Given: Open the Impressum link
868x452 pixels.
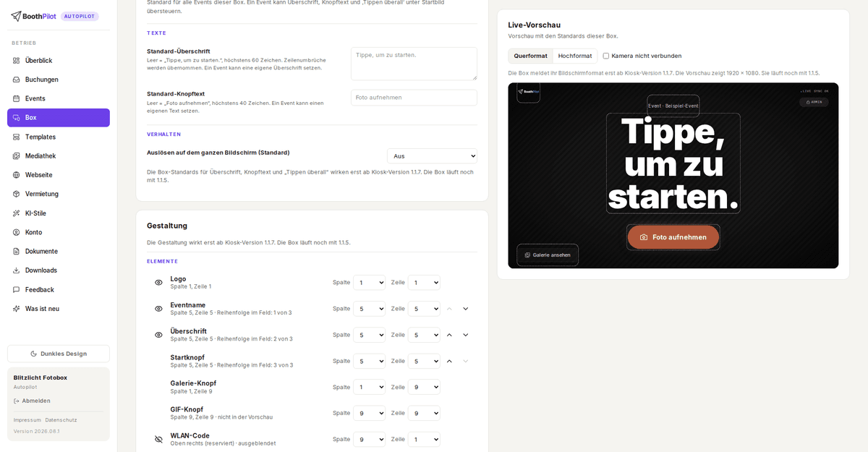Looking at the screenshot, I should tap(27, 420).
